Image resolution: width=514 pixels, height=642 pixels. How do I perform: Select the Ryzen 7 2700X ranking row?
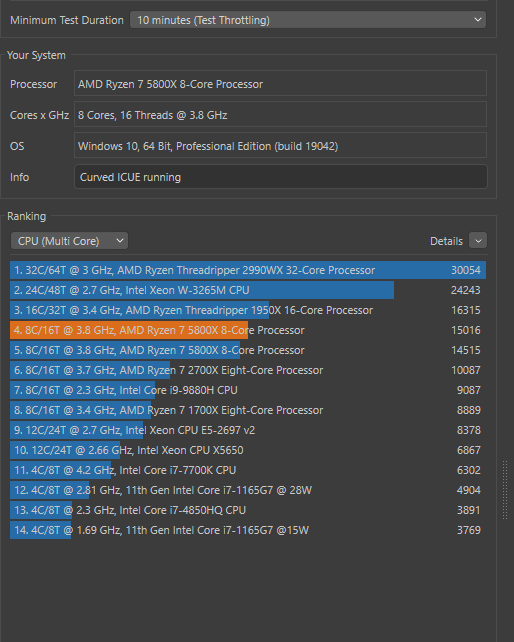[248, 371]
